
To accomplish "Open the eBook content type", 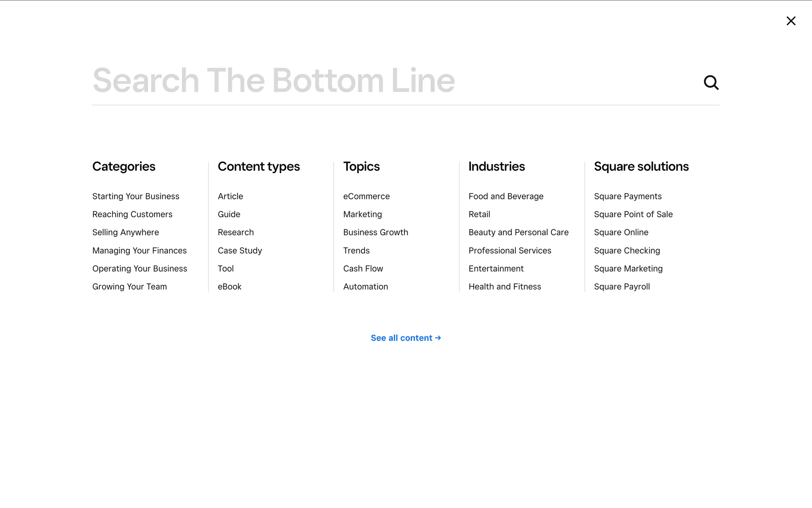I will 230,287.
